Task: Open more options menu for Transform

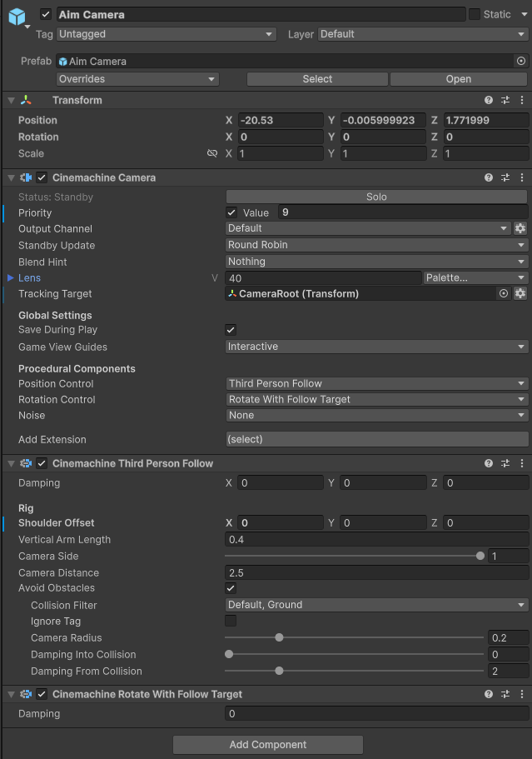Action: [522, 100]
